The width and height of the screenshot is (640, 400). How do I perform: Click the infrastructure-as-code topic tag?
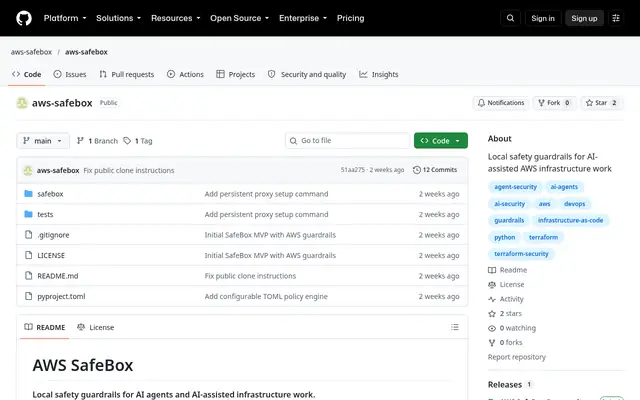tap(570, 220)
